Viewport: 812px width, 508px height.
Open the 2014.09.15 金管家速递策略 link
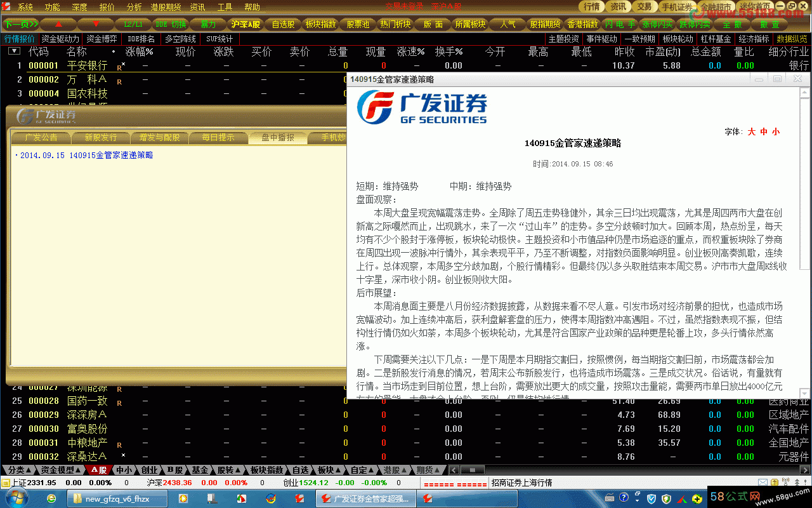pos(86,155)
